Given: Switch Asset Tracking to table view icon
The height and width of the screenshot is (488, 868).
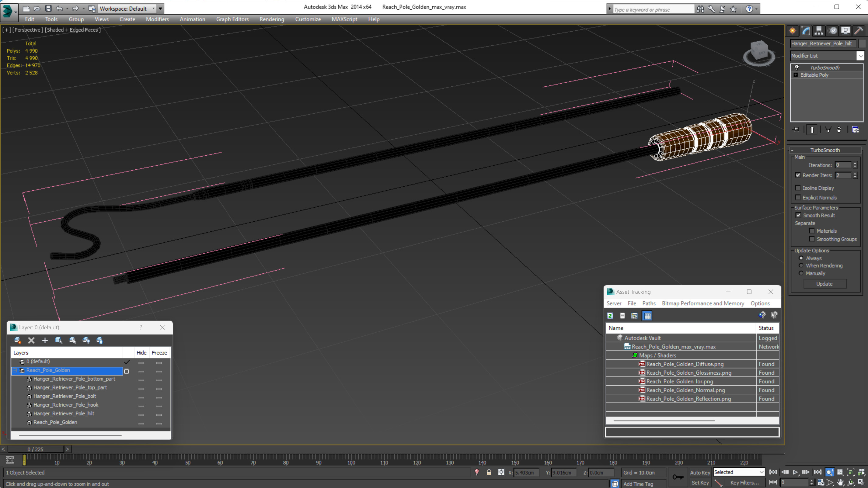Looking at the screenshot, I should click(x=647, y=316).
